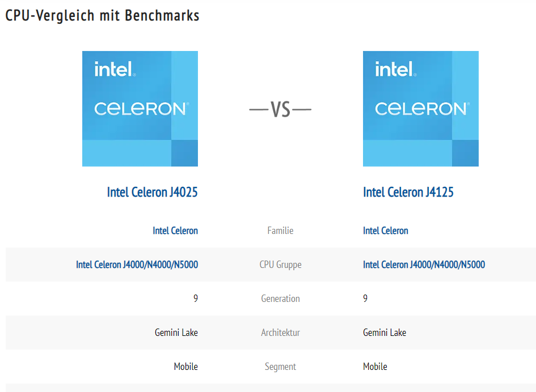The width and height of the screenshot is (536, 392).
Task: Open the J4125's J4000/N4000/N5000 CPU group link
Action: click(424, 265)
